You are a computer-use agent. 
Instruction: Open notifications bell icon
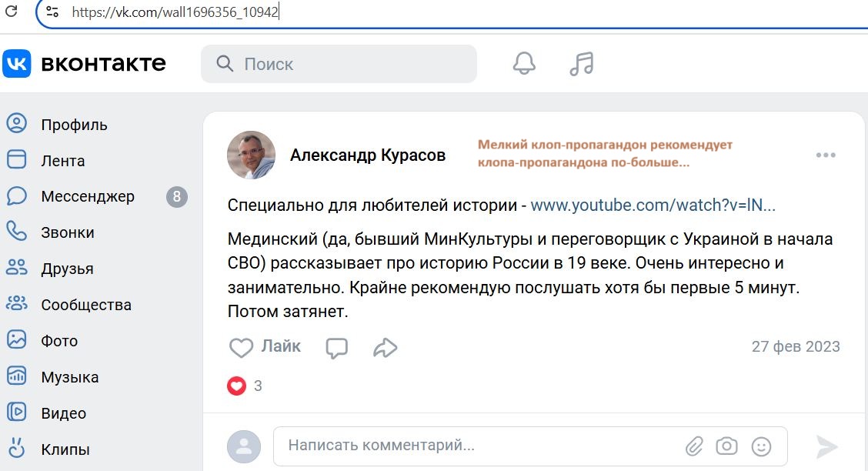[524, 63]
